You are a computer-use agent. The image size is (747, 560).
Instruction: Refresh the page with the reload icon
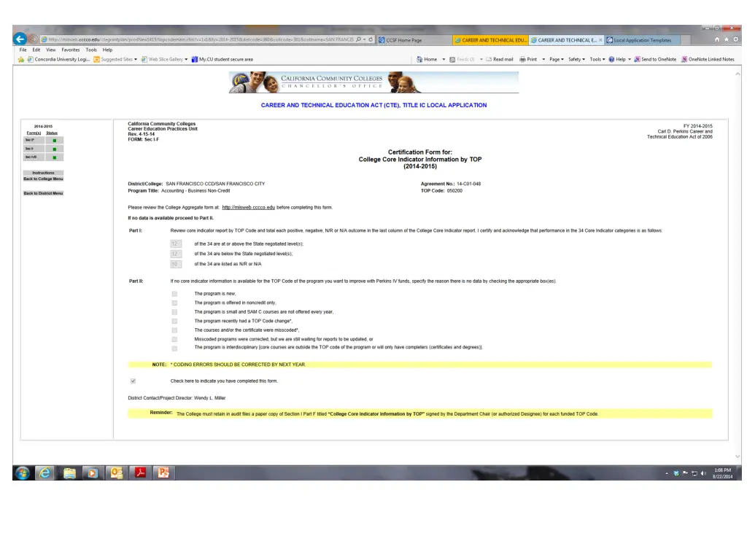click(x=371, y=39)
